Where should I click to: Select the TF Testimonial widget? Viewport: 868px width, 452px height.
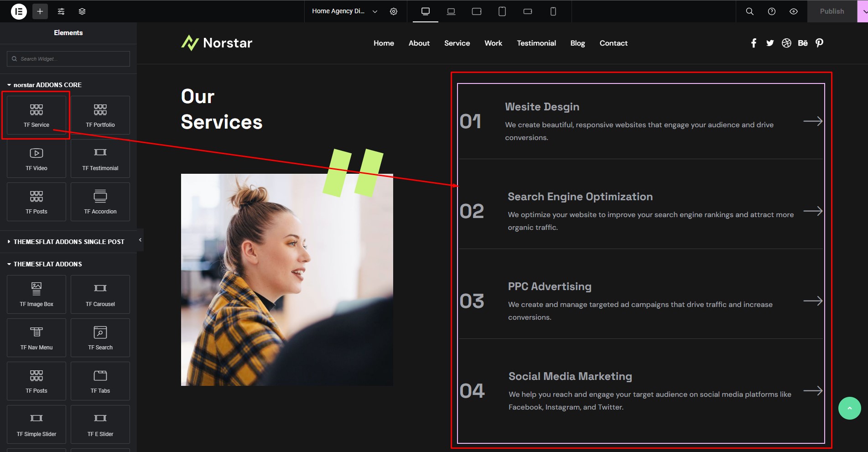[100, 158]
